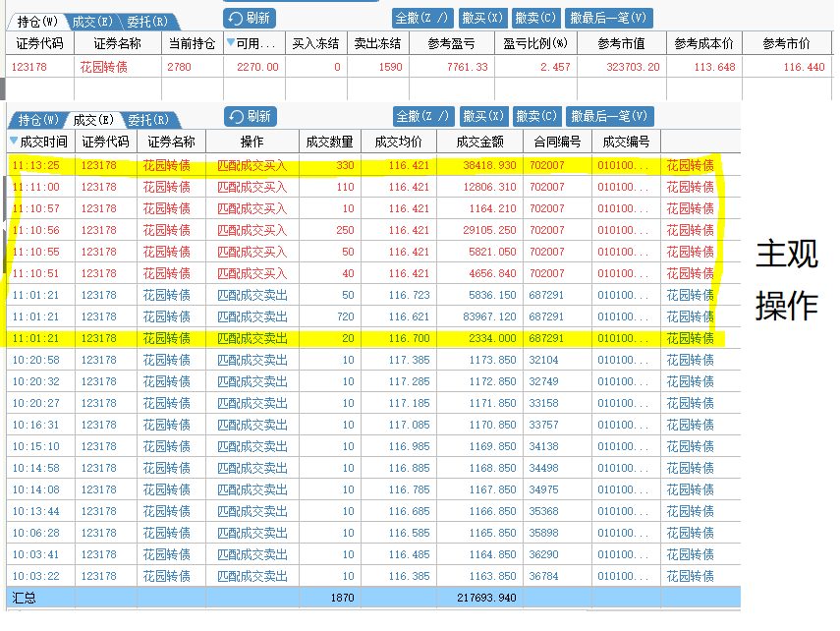The image size is (840, 631).
Task: Click the 成交编号 column header
Action: [626, 142]
